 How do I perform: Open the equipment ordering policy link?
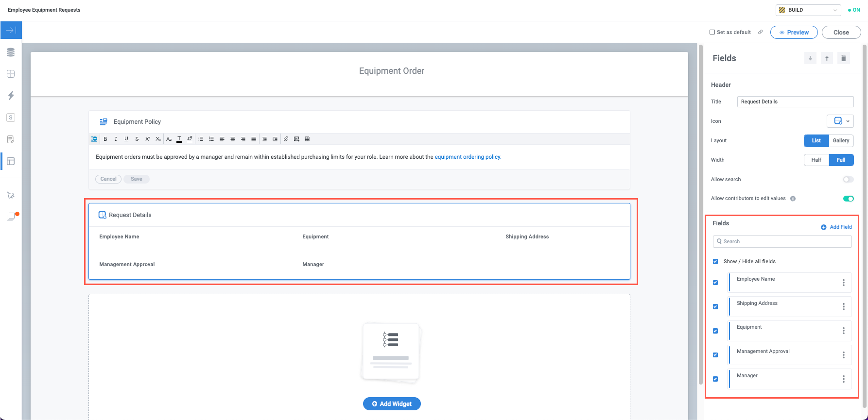(468, 157)
